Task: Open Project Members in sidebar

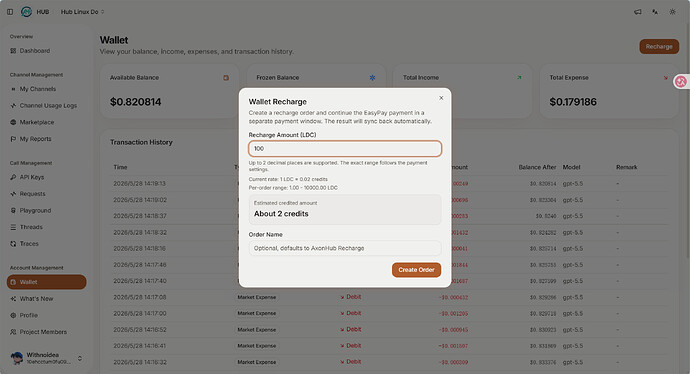Action: tap(47, 332)
